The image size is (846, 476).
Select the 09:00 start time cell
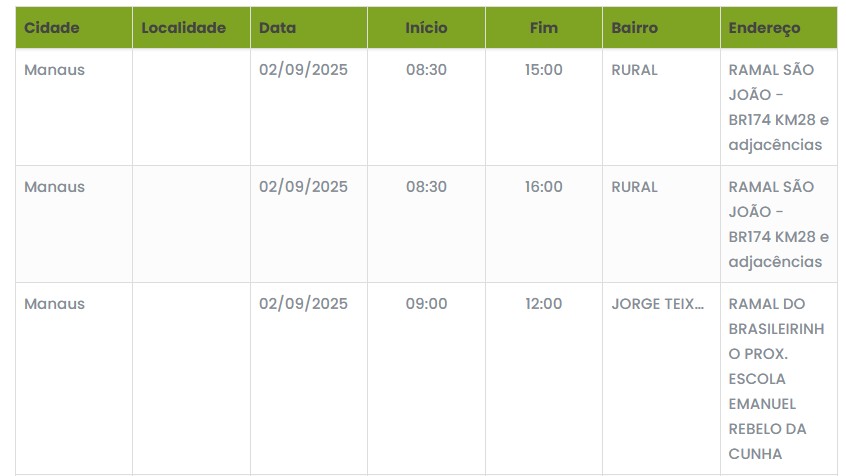(426, 304)
